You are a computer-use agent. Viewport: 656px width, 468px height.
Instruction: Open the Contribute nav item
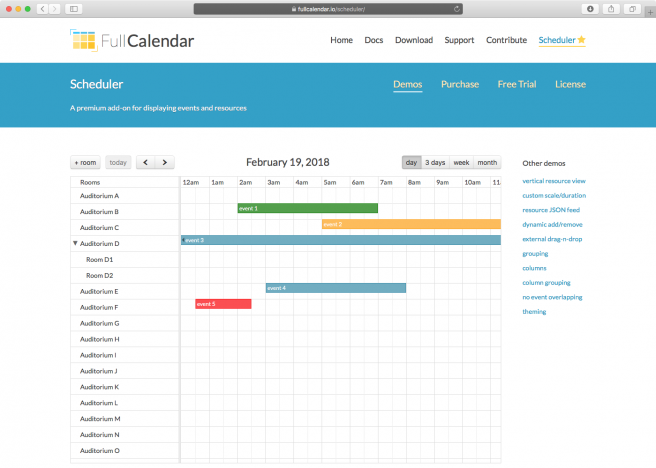506,40
